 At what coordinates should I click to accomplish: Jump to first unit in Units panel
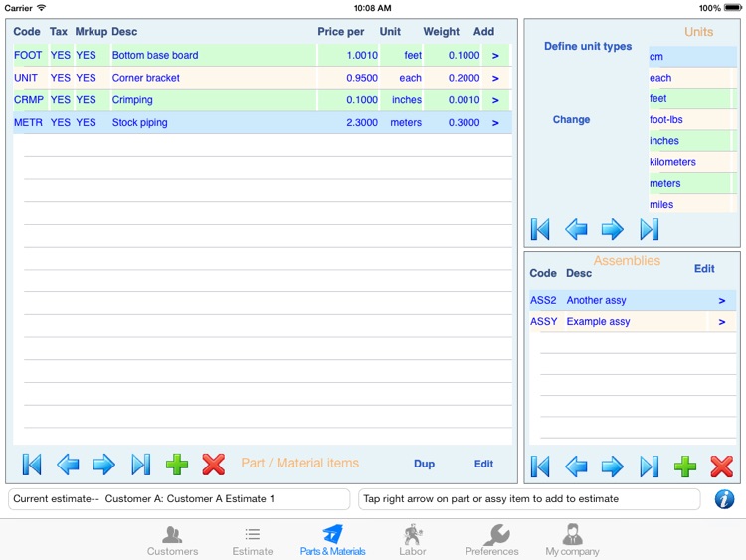click(540, 229)
